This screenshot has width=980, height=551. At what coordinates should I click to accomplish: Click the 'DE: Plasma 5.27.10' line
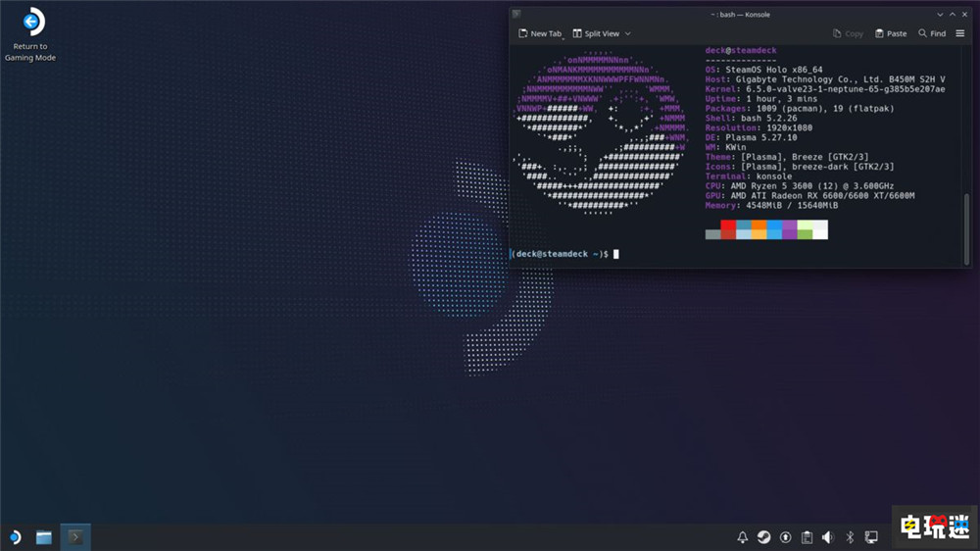click(752, 137)
